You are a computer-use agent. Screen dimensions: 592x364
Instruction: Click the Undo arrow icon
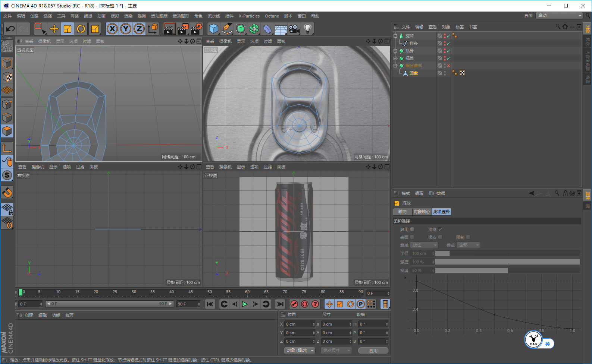[10, 29]
